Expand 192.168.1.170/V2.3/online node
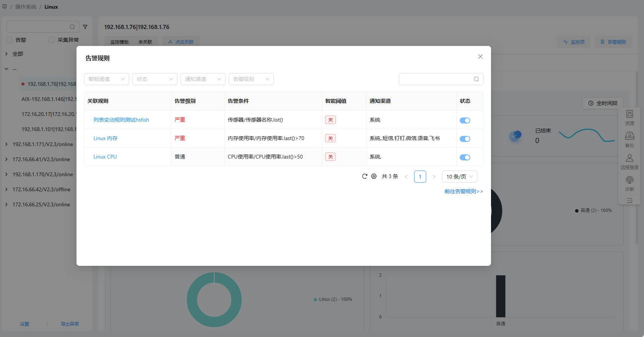644x337 pixels. pos(6,174)
